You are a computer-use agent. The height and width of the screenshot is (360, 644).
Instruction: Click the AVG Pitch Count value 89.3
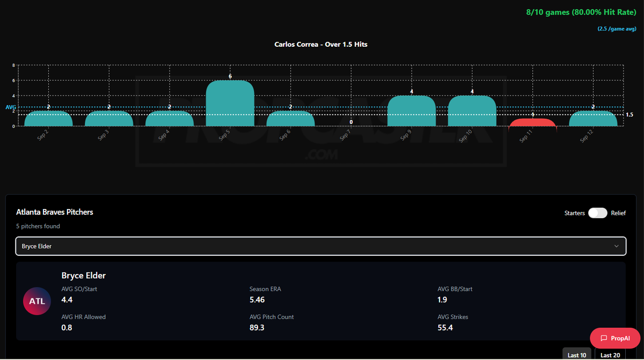click(x=257, y=327)
